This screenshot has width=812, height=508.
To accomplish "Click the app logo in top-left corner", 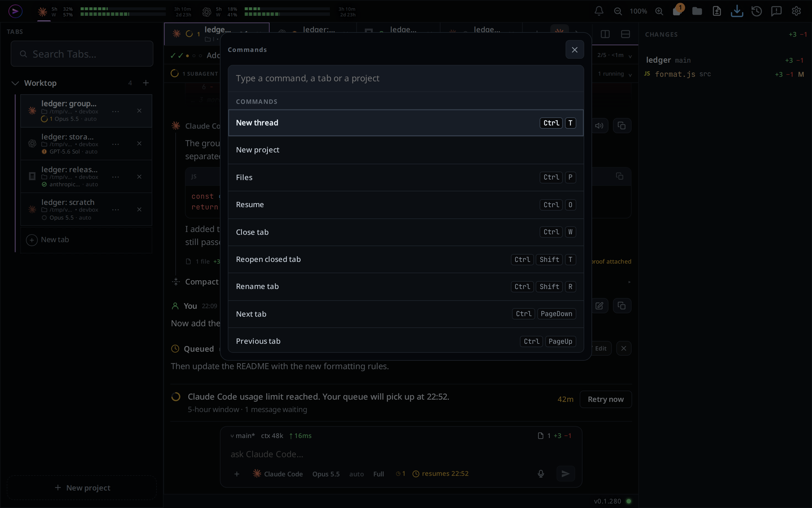I will click(x=15, y=11).
